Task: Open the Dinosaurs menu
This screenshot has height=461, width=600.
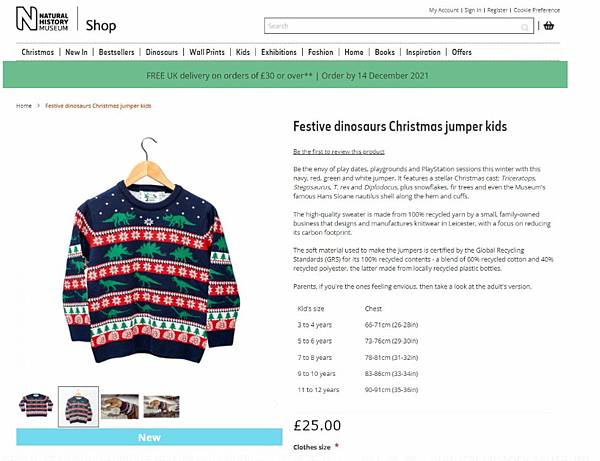Action: 162,52
